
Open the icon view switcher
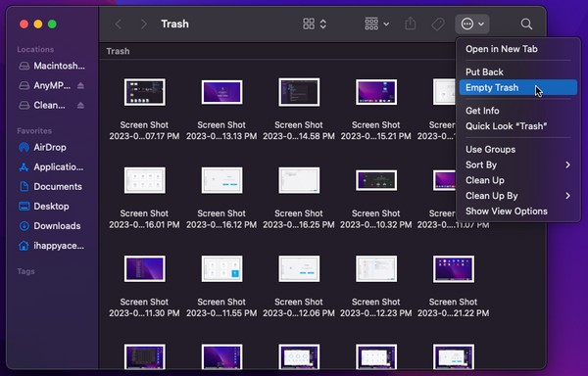[315, 24]
